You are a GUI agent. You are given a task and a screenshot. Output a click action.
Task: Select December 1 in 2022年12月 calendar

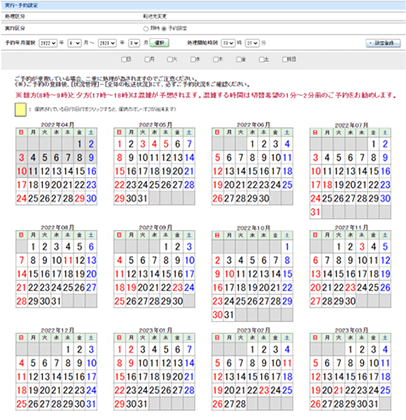tap(68, 349)
